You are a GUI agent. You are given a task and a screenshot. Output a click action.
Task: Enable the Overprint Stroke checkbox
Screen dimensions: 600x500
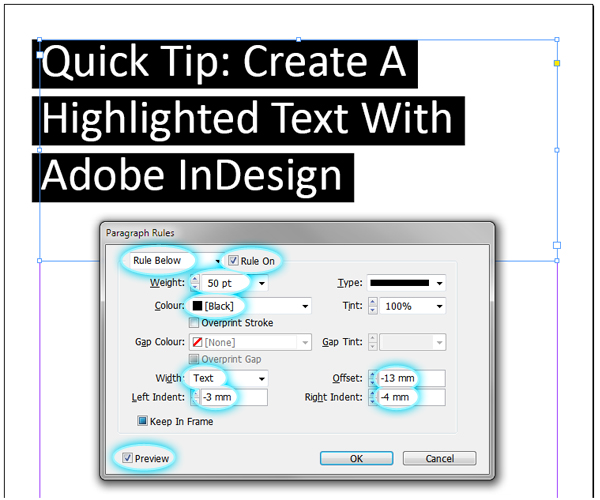coord(194,323)
